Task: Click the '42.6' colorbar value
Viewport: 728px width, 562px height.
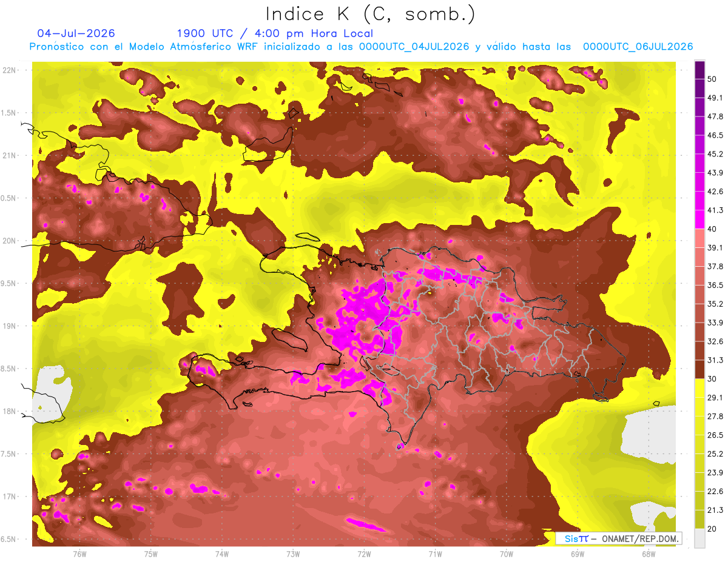Action: click(x=715, y=192)
